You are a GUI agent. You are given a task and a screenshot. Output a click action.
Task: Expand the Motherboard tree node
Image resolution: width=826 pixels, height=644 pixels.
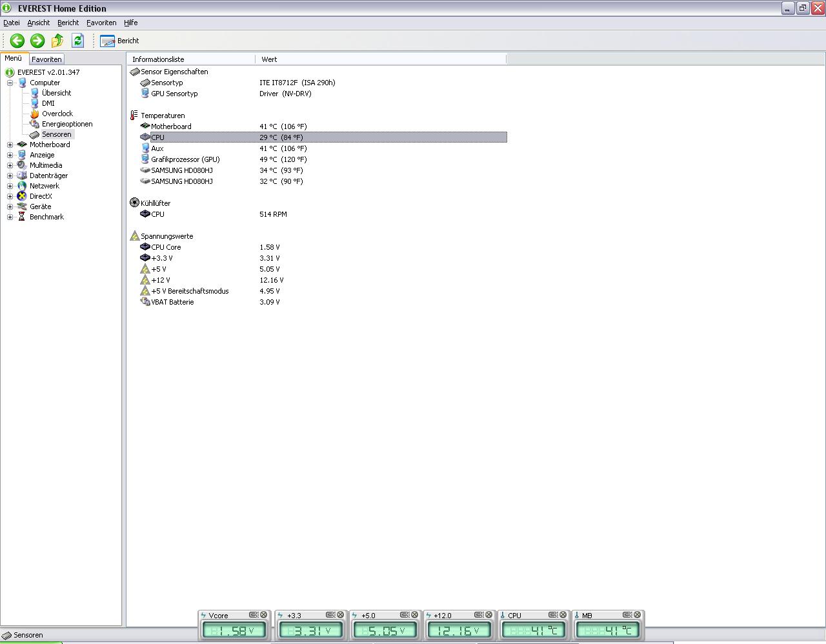[10, 145]
